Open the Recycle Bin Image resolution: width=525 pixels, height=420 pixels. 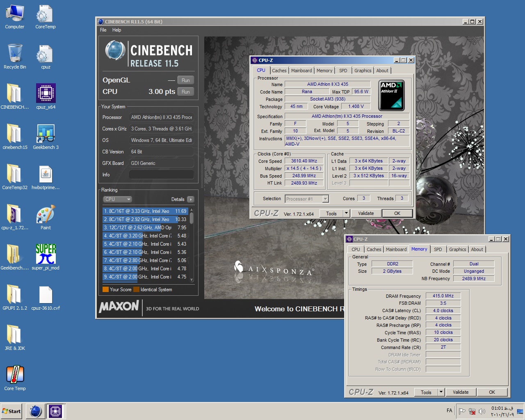pyautogui.click(x=15, y=57)
